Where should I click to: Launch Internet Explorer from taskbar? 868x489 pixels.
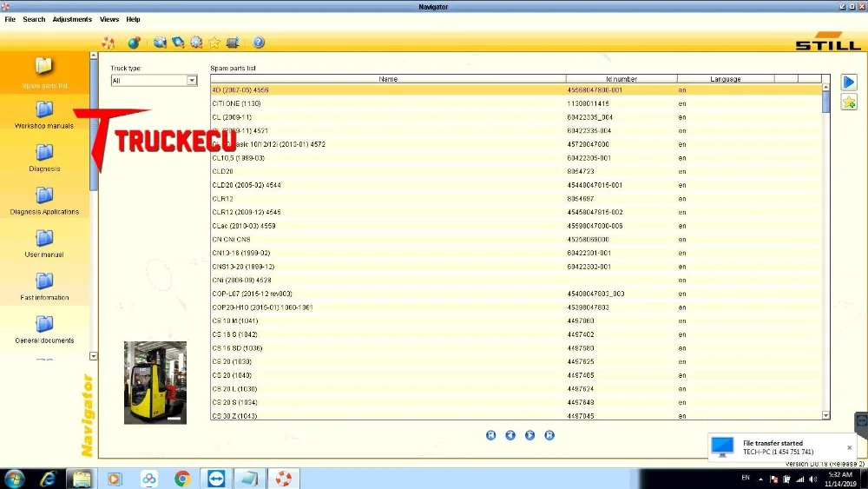click(x=48, y=479)
